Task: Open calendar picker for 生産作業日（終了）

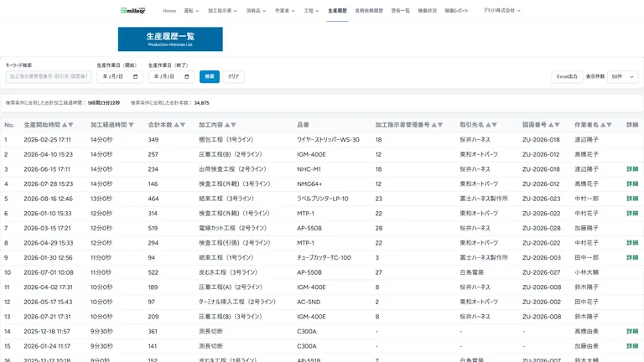Action: [x=187, y=77]
